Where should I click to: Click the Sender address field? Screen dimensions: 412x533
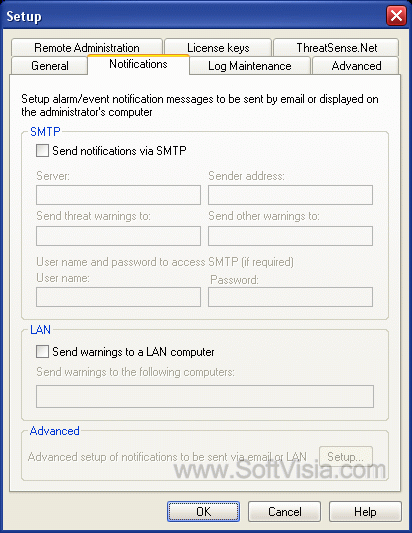coord(290,195)
